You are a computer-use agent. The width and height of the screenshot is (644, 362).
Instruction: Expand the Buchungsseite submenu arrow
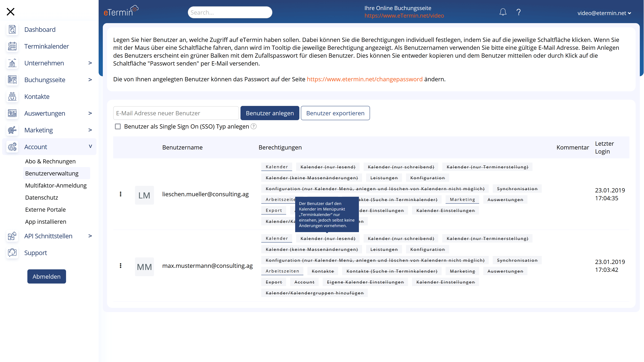click(x=90, y=80)
